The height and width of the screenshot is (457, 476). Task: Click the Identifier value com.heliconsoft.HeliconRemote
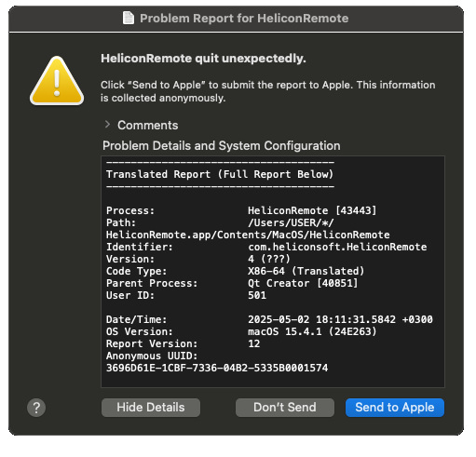coord(337,247)
